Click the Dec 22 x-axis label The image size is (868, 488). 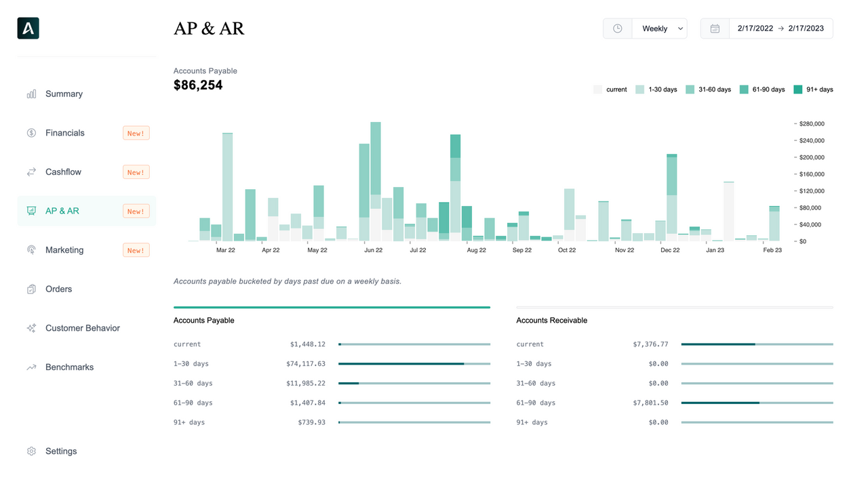pos(670,250)
